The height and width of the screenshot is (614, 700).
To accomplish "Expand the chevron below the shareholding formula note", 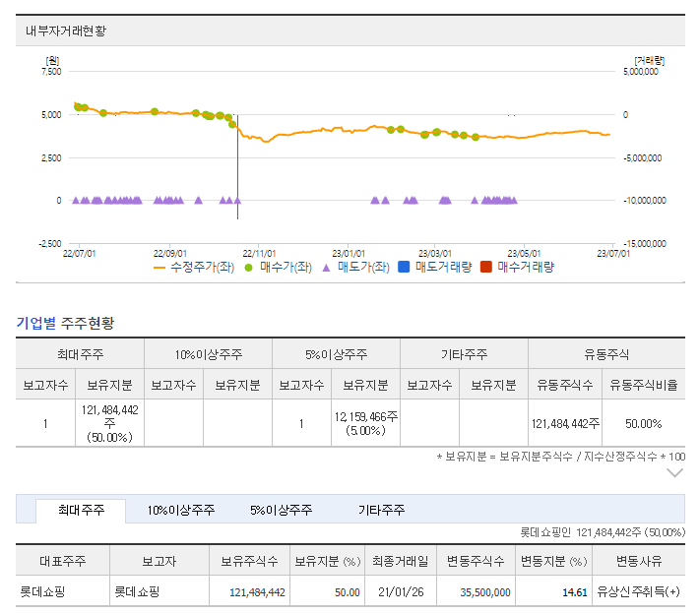I will [x=674, y=473].
